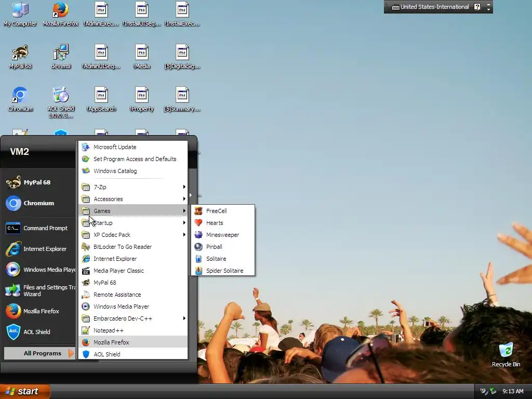Viewport: 532px width, 399px height.
Task: Select !AppSearch file on desktop
Action: 101,99
